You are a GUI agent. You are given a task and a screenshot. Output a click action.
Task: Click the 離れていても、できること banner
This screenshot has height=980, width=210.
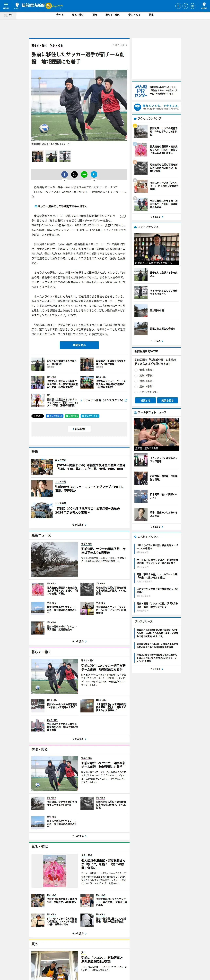coord(156,107)
